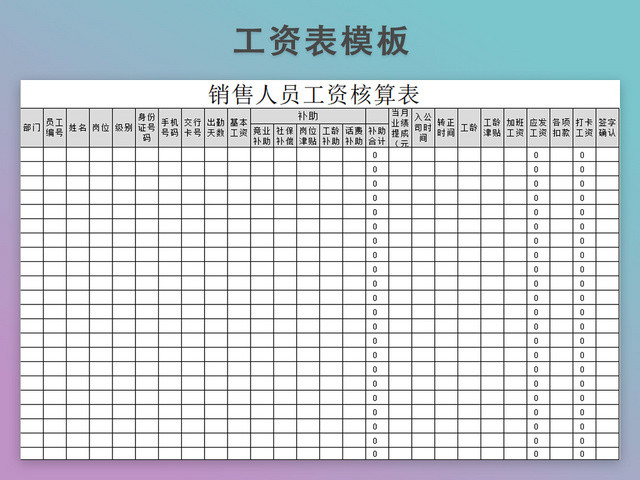This screenshot has height=480, width=640.
Task: Select the 出勤天数 header cell
Action: pos(216,128)
